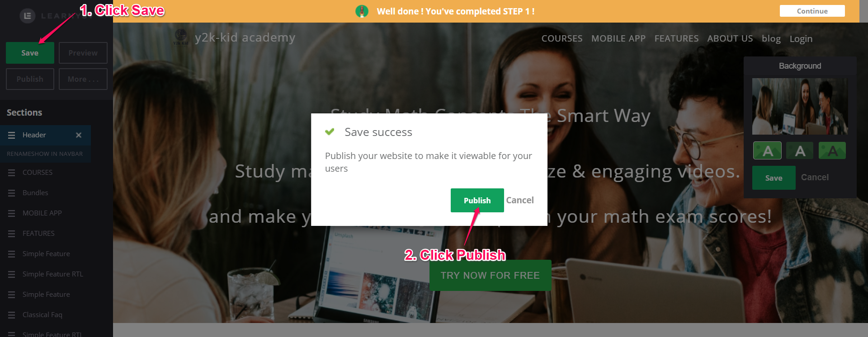Click the hamburger icon next to COURSES section
Viewport: 868px width, 337px height.
pos(12,173)
